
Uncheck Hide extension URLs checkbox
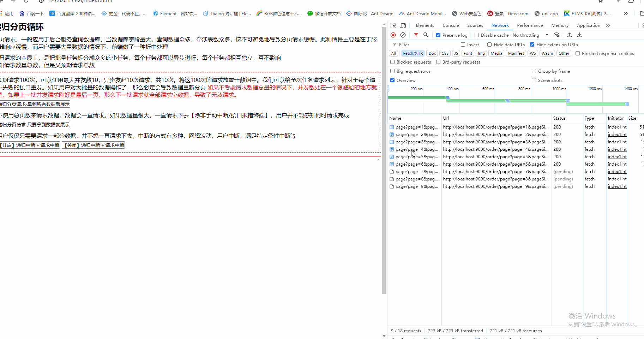click(x=532, y=44)
